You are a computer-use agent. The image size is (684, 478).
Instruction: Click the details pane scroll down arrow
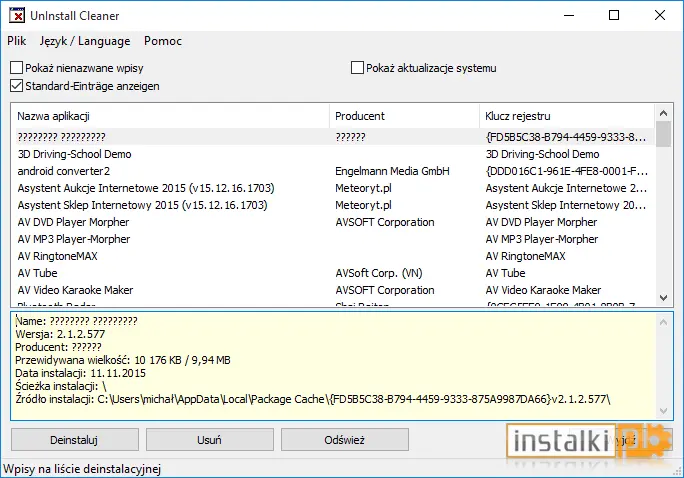point(663,411)
